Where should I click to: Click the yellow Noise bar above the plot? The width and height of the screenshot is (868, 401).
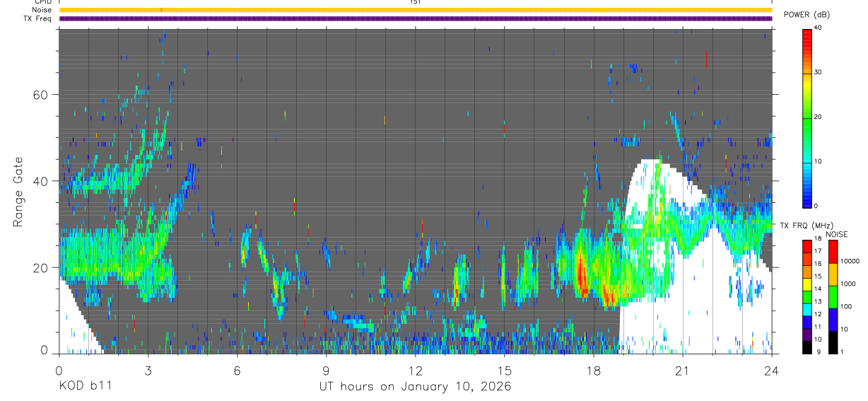[x=416, y=10]
